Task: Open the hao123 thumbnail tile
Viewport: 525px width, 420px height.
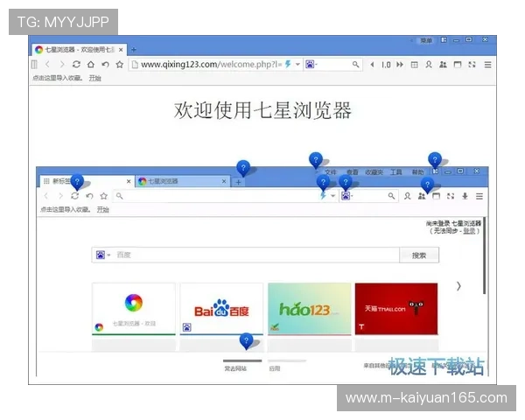Action: click(309, 309)
